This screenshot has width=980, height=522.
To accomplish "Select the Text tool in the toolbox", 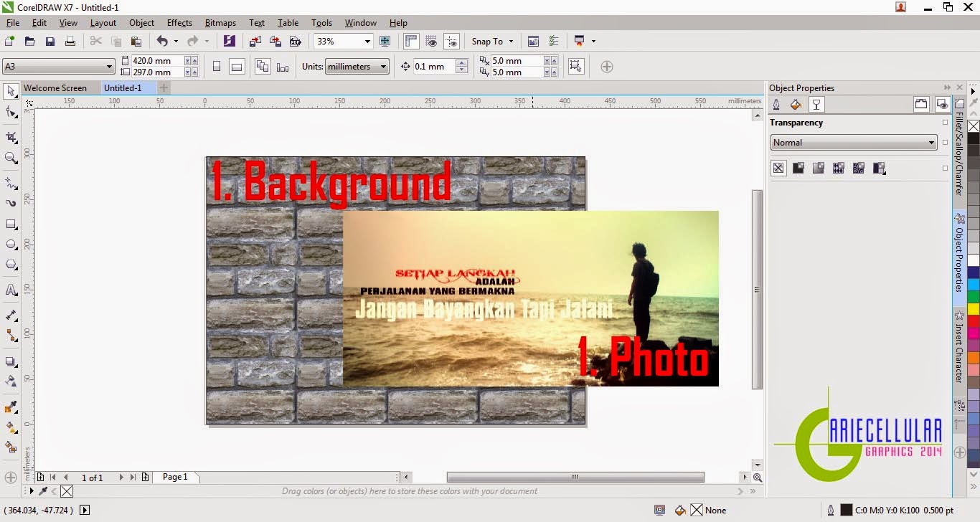I will point(11,290).
